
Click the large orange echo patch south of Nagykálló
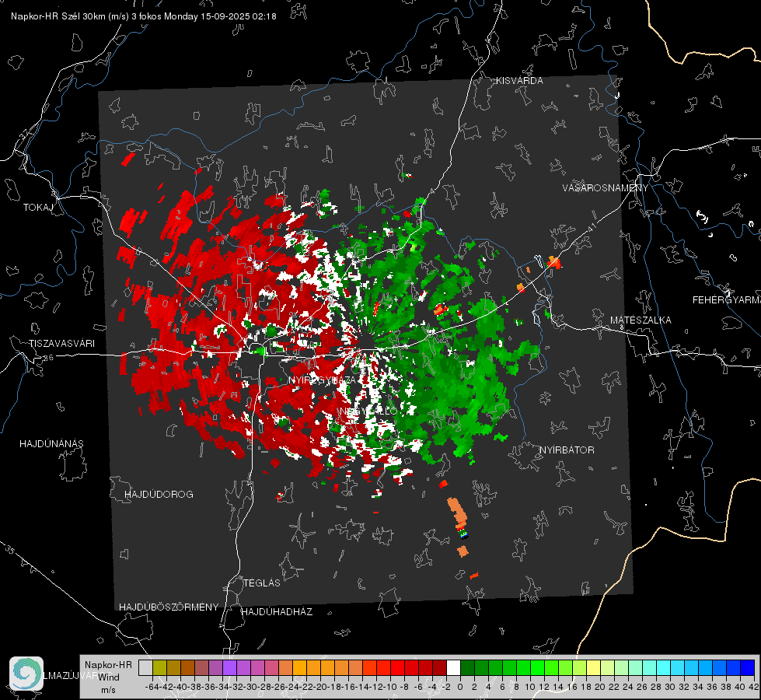457,512
